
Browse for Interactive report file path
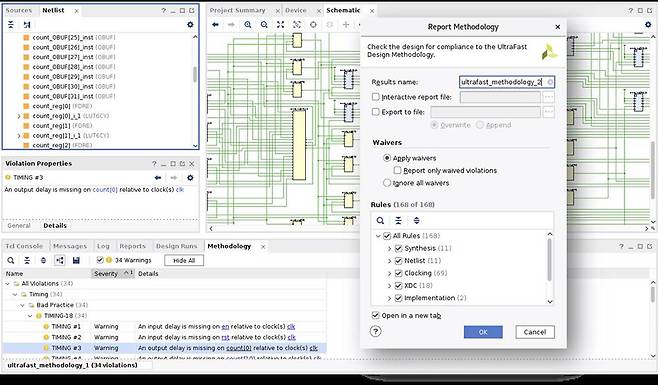point(548,97)
